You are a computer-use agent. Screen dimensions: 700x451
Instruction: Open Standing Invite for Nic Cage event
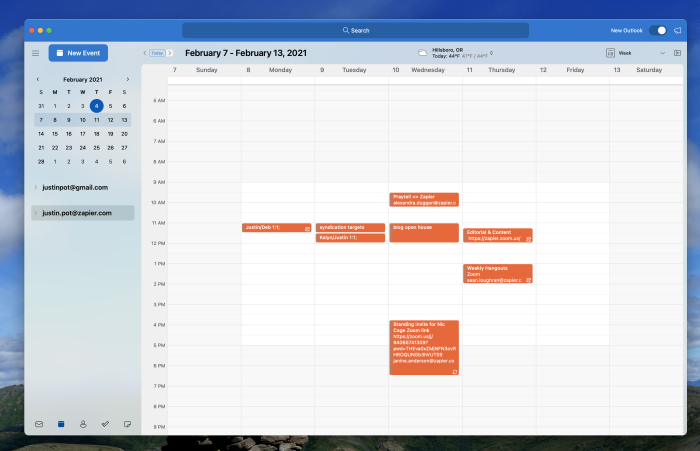point(424,347)
